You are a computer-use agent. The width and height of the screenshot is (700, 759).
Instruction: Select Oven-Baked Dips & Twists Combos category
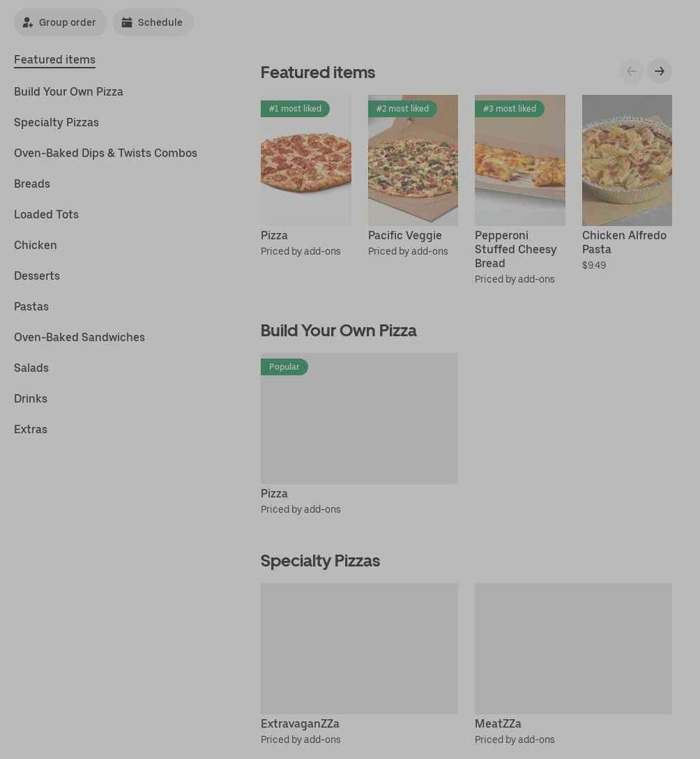[105, 153]
